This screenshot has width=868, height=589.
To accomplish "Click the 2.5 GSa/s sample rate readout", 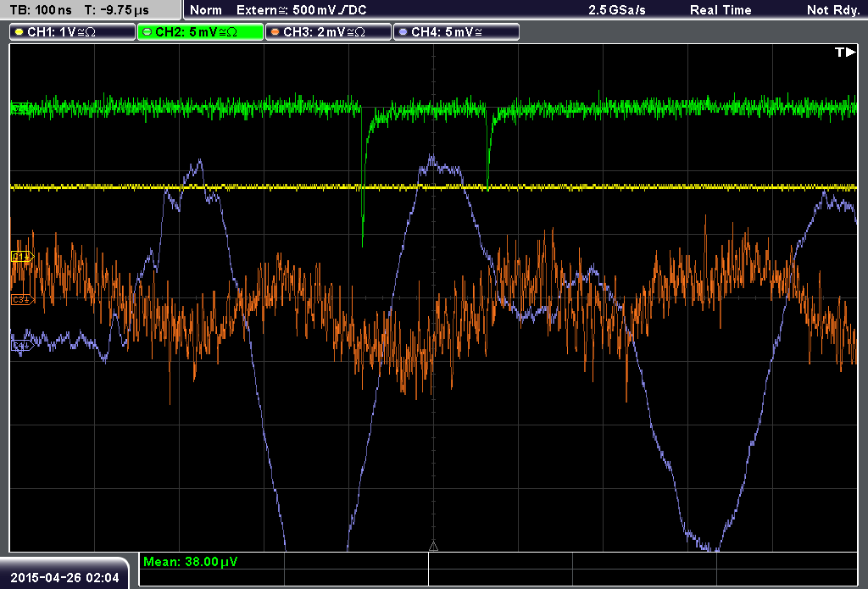I will pos(617,10).
